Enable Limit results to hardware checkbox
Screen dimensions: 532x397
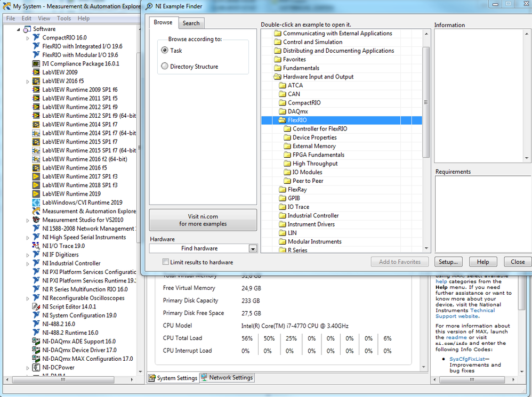166,262
